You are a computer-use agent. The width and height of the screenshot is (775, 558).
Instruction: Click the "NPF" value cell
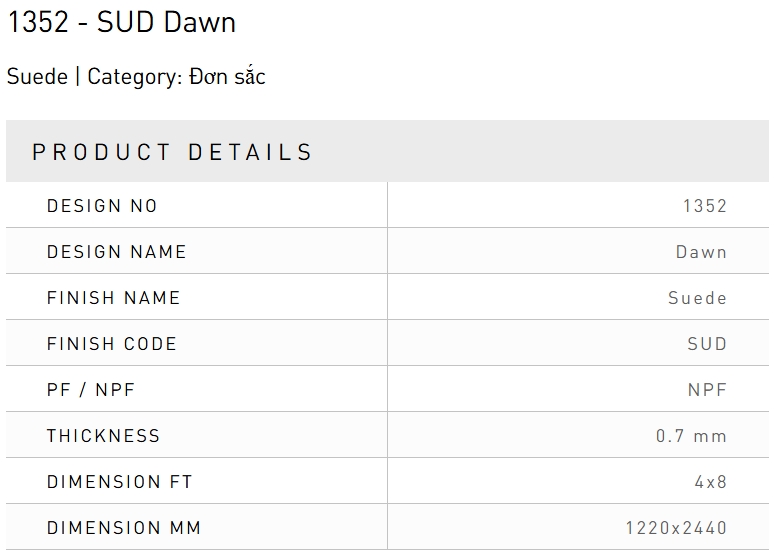click(707, 390)
